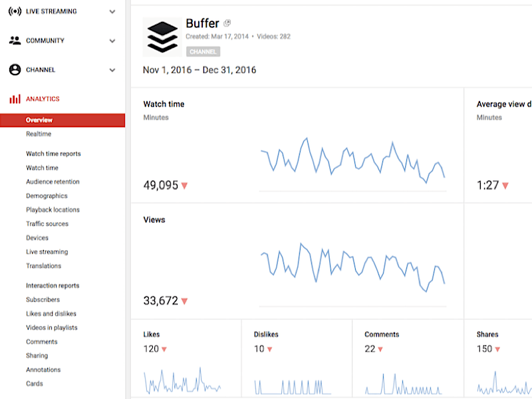Open the Demographics report
Image resolution: width=532 pixels, height=399 pixels.
pyautogui.click(x=47, y=196)
